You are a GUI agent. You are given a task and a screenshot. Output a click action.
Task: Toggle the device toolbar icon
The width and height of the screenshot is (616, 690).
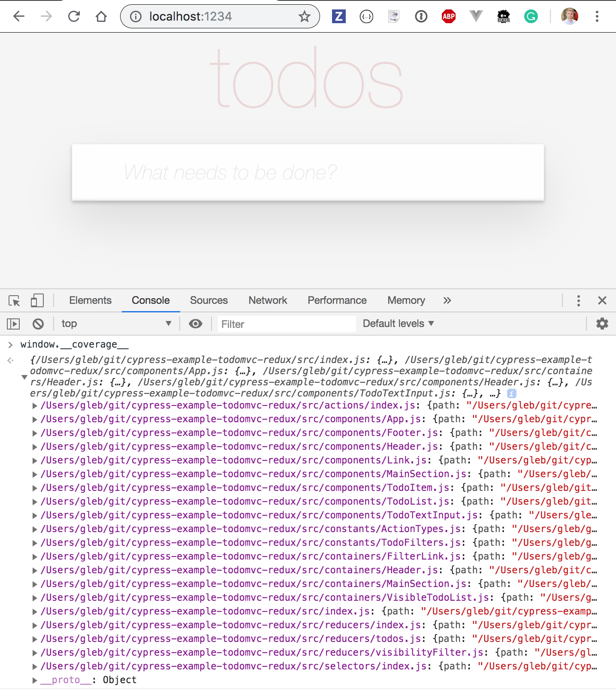pos(37,301)
